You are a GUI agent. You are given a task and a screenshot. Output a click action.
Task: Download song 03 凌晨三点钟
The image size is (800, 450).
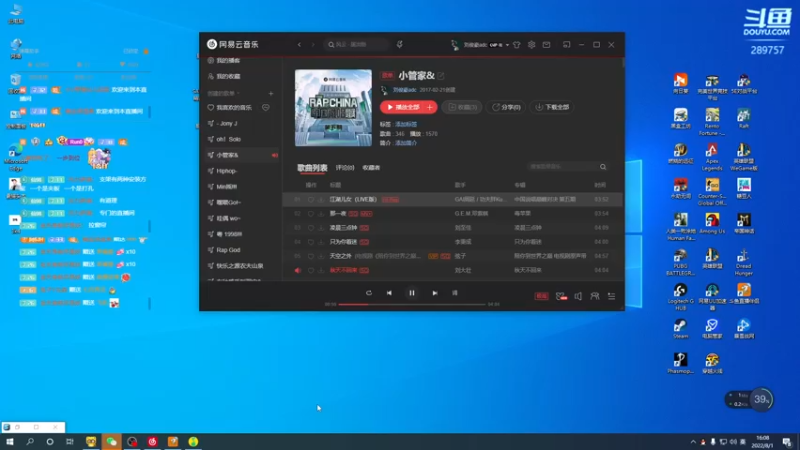321,228
